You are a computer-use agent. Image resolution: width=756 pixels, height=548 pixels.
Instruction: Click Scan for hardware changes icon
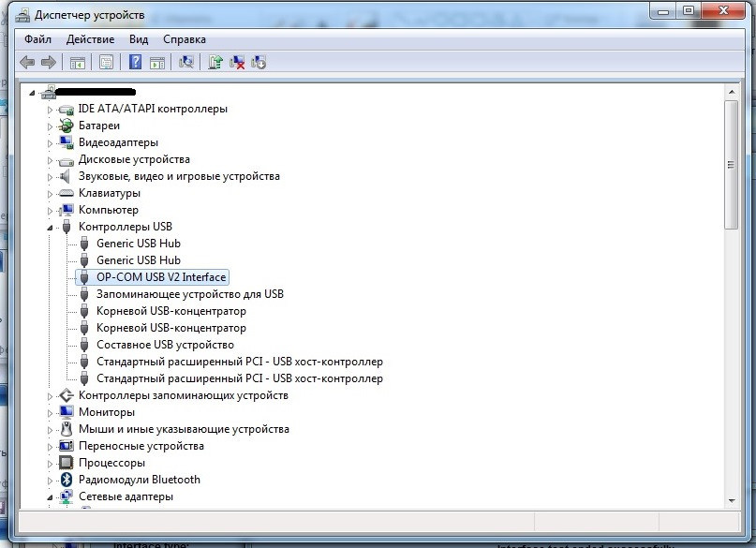click(x=186, y=62)
